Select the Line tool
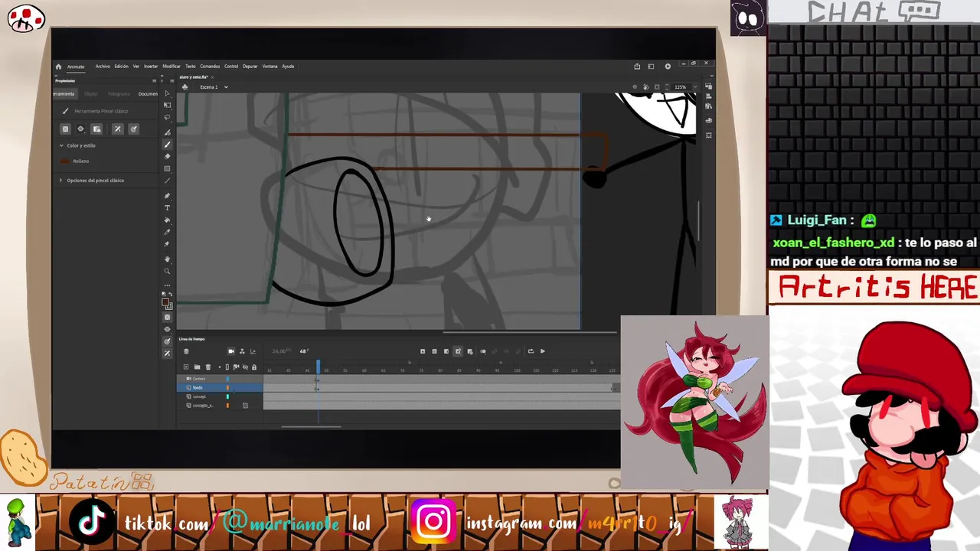Screen dimensions: 980x551 tap(167, 181)
